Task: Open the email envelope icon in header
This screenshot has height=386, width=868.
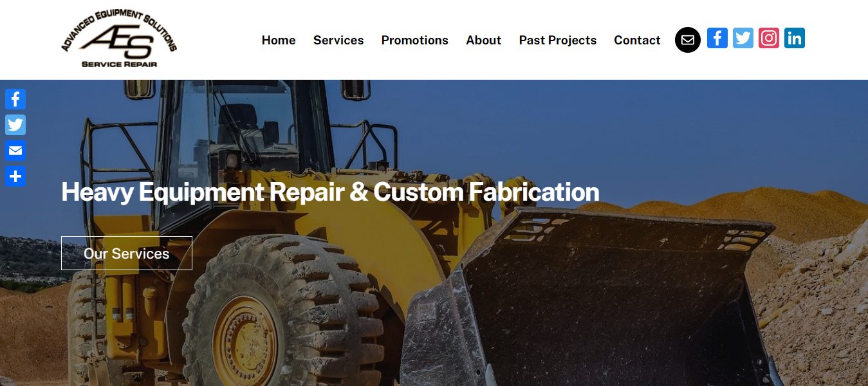Action: click(x=687, y=40)
